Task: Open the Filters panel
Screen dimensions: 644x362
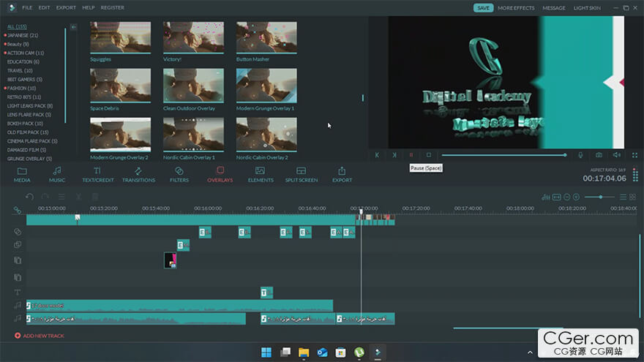Action: (x=179, y=174)
